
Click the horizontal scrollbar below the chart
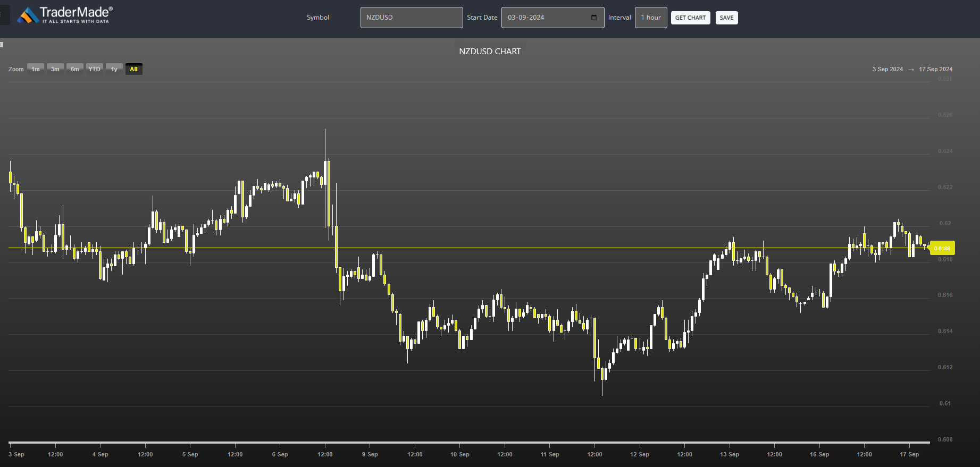click(469, 442)
